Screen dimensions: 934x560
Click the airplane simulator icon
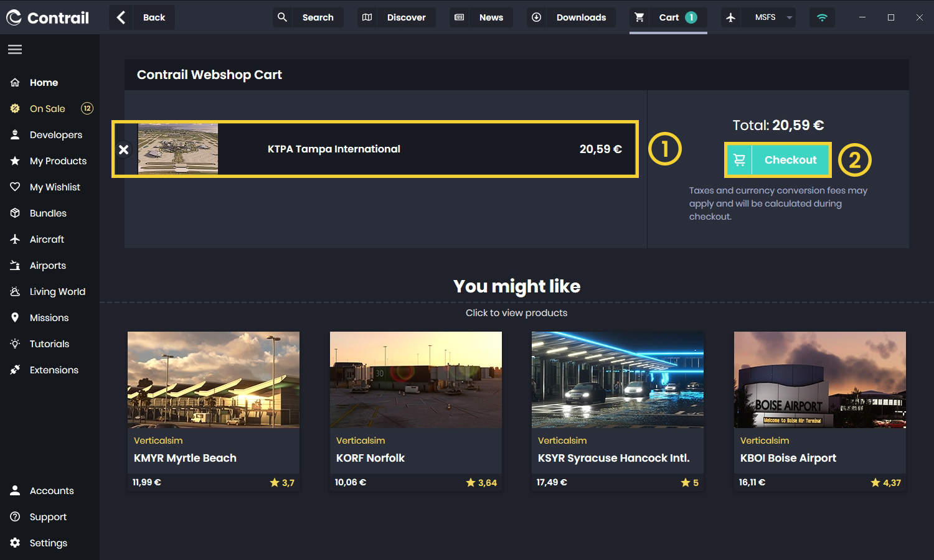731,17
